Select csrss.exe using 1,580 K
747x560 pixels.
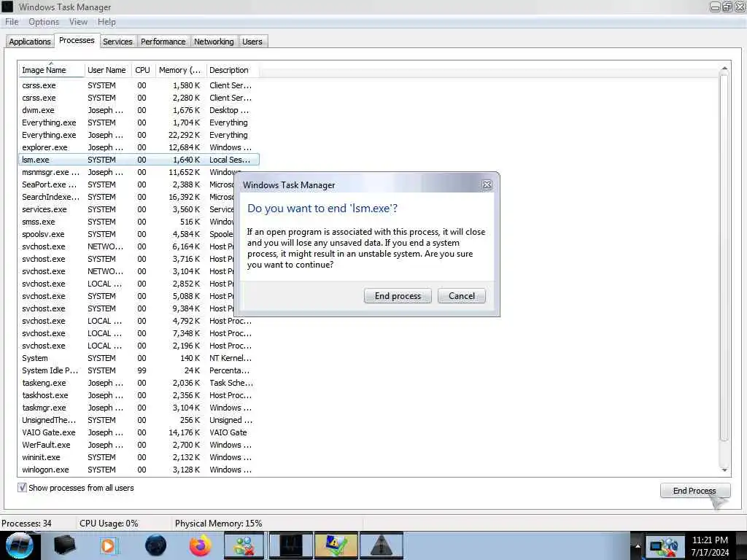(139, 85)
